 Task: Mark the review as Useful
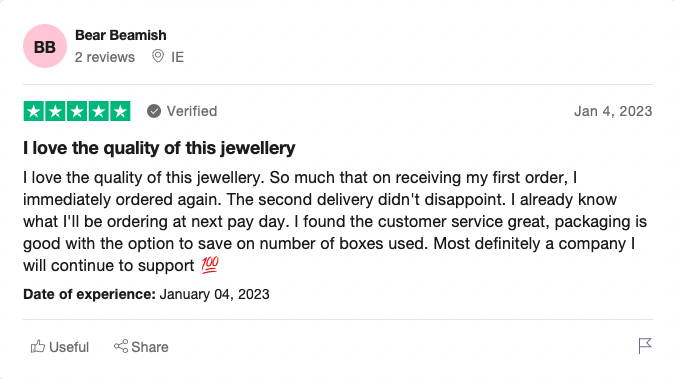[60, 347]
